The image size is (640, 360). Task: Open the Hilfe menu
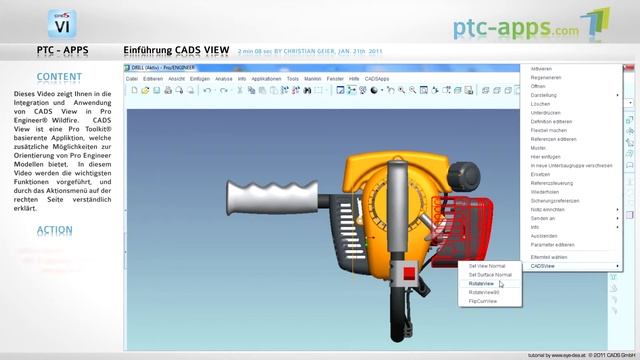354,79
